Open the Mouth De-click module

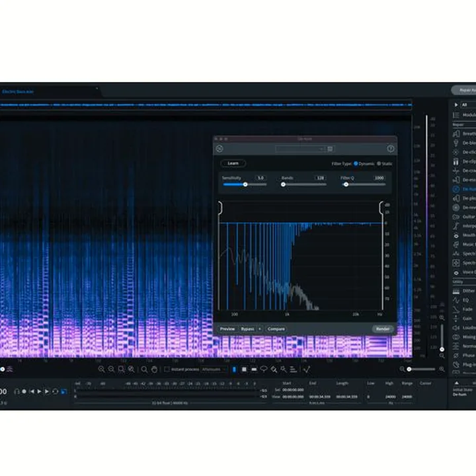click(464, 235)
